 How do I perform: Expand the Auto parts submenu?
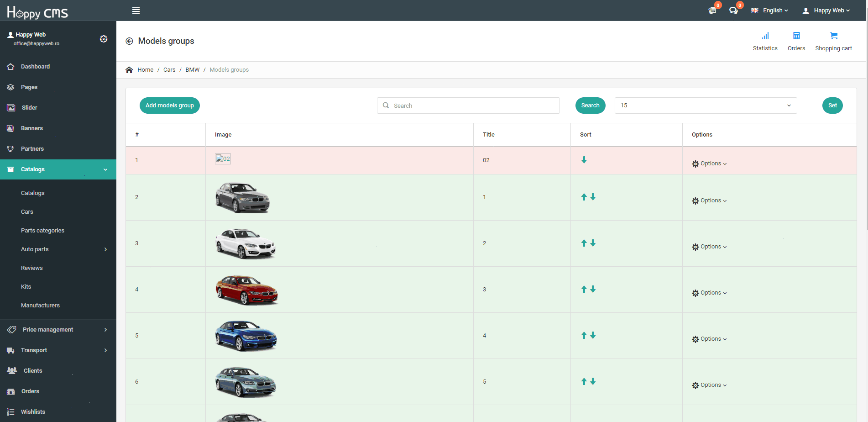coord(58,249)
